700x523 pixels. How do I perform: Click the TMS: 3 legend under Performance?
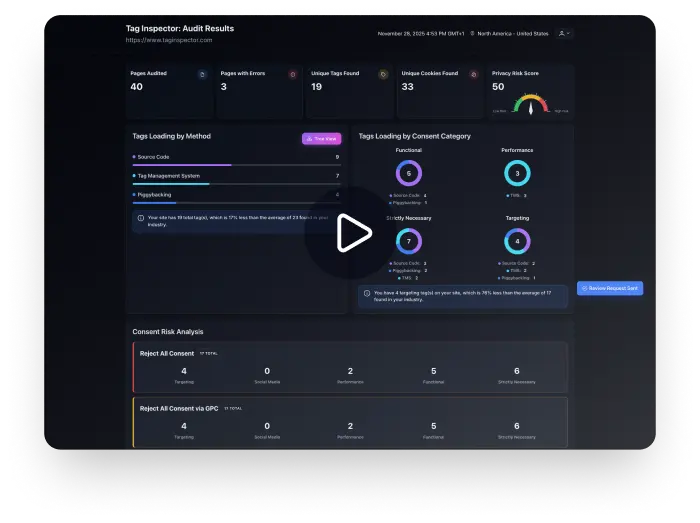[x=517, y=195]
